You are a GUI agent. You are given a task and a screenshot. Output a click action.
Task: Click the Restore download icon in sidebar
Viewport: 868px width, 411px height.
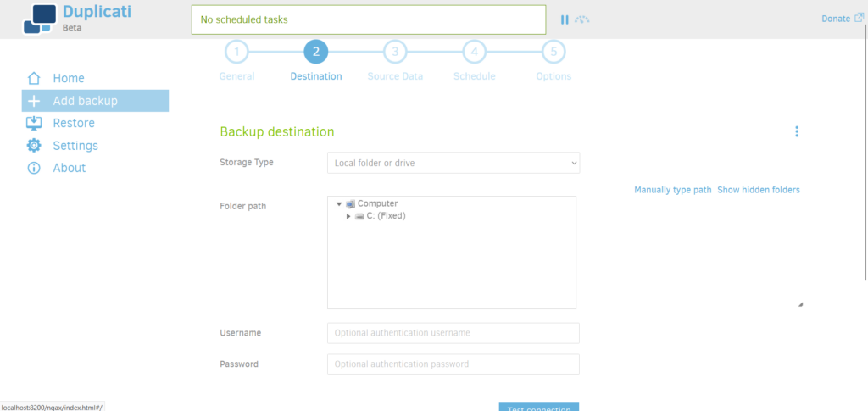point(34,123)
